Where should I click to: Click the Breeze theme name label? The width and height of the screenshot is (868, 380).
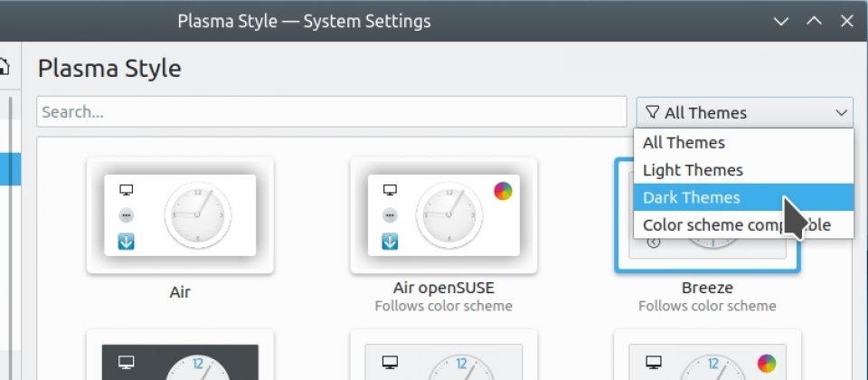pos(707,288)
